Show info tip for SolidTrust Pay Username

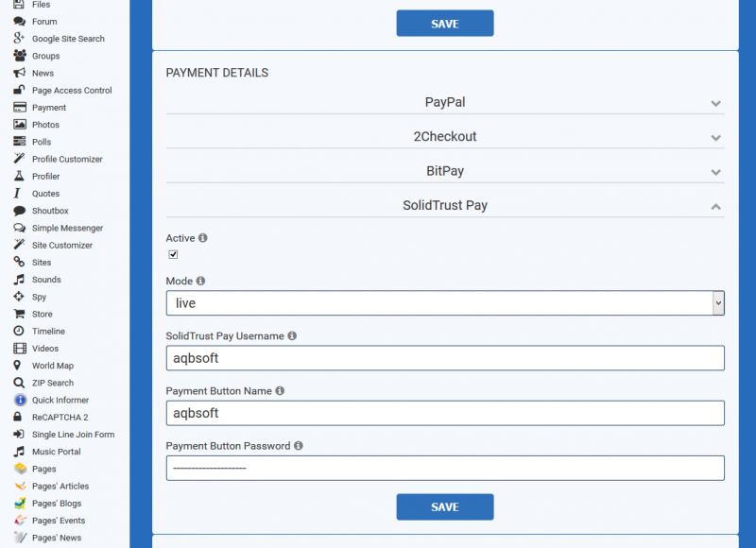coord(292,335)
